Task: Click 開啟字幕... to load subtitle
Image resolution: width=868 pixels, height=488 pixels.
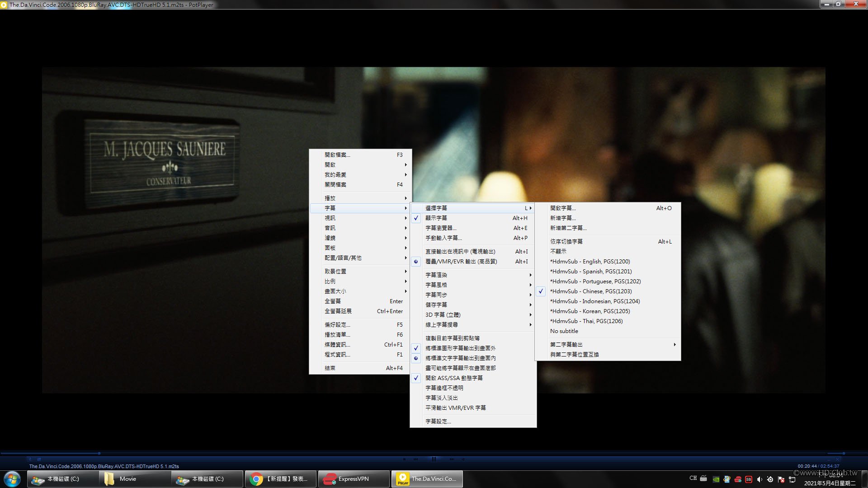Action: point(608,208)
